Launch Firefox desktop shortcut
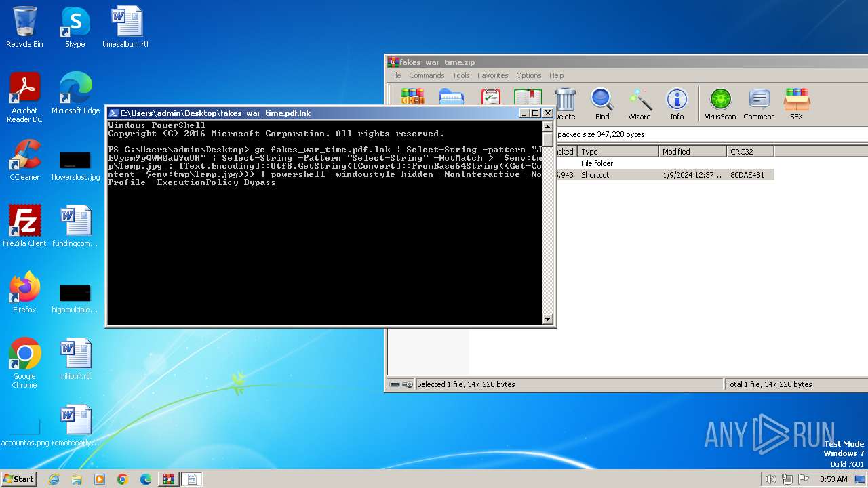868x488 pixels. click(x=24, y=292)
